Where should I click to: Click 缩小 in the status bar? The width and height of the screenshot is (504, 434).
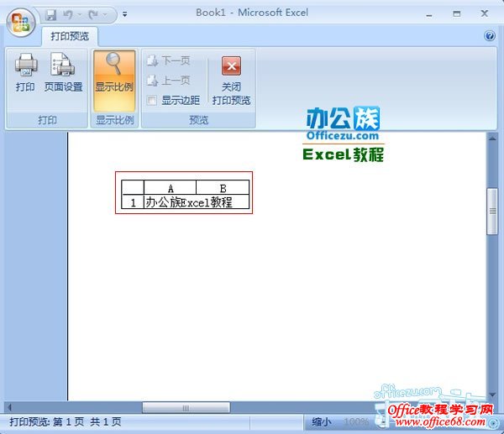tap(322, 421)
